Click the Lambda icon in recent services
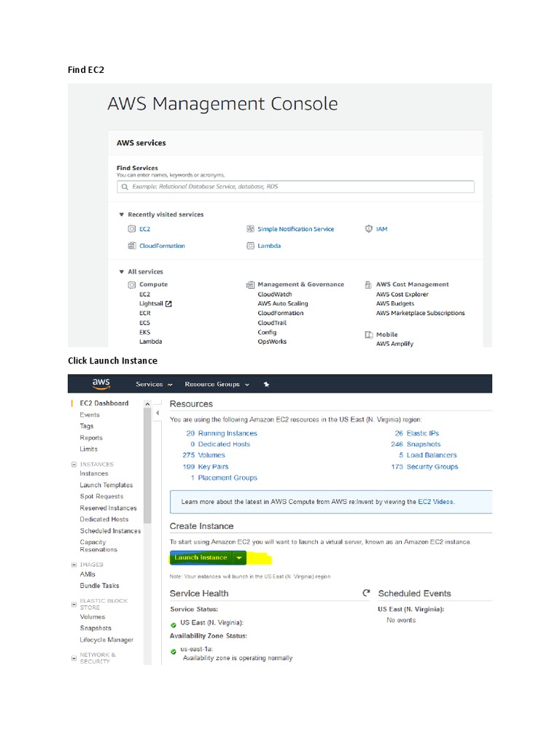Image resolution: width=560 pixels, height=747 pixels. coord(250,245)
